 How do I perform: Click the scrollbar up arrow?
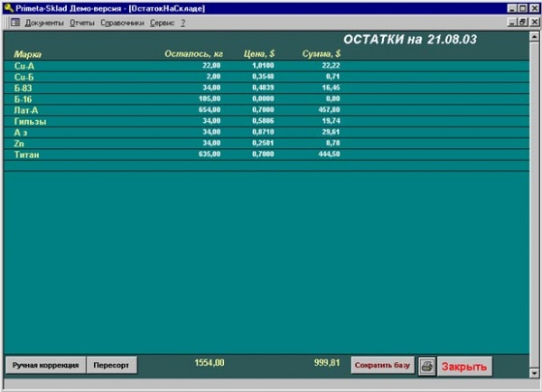click(534, 36)
